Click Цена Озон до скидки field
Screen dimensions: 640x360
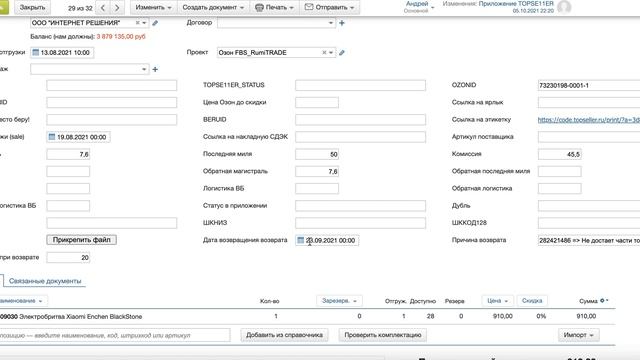click(x=317, y=102)
